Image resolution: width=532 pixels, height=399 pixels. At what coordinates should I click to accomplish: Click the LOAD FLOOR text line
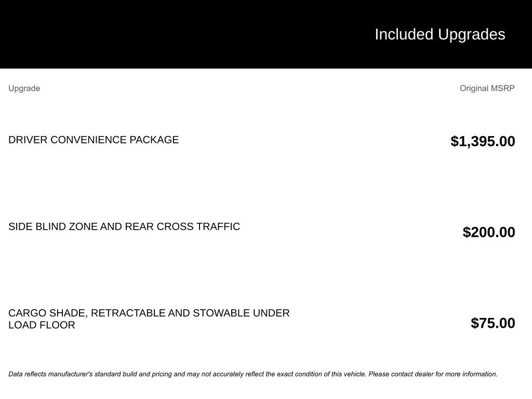pyautogui.click(x=42, y=325)
